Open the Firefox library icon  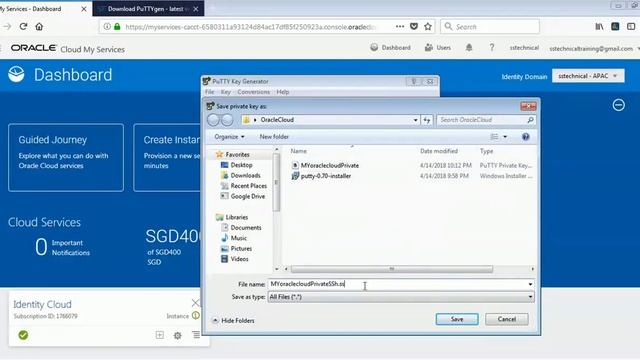click(x=599, y=27)
